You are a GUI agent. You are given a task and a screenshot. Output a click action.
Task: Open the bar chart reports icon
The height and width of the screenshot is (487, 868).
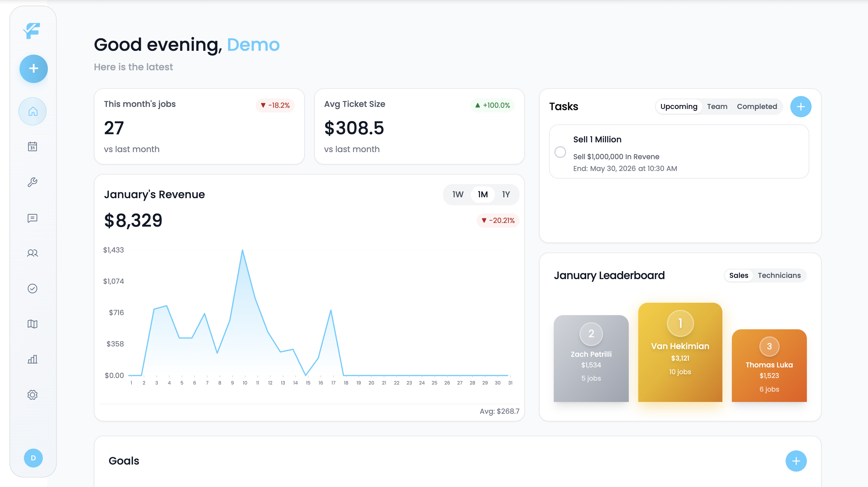click(33, 359)
